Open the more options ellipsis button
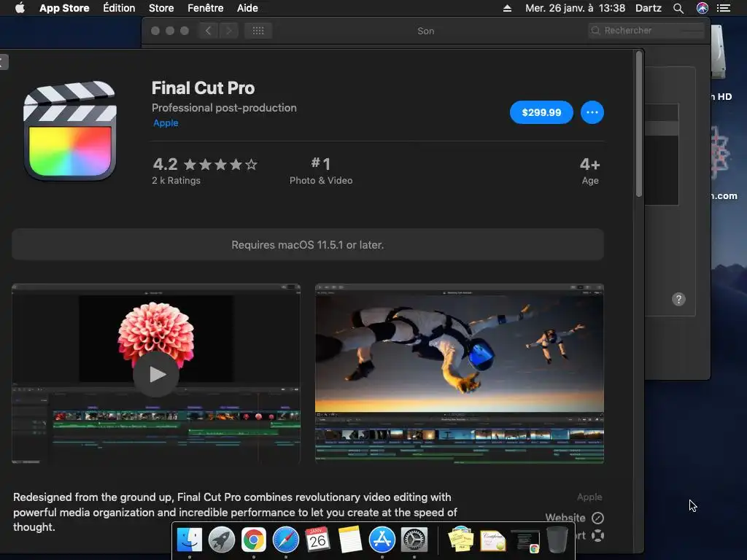 point(592,112)
